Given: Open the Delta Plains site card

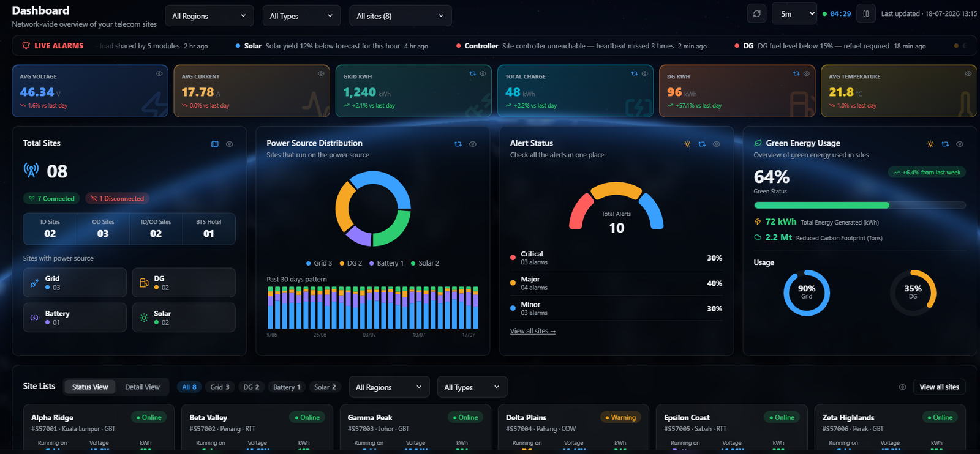Looking at the screenshot, I should [x=573, y=428].
